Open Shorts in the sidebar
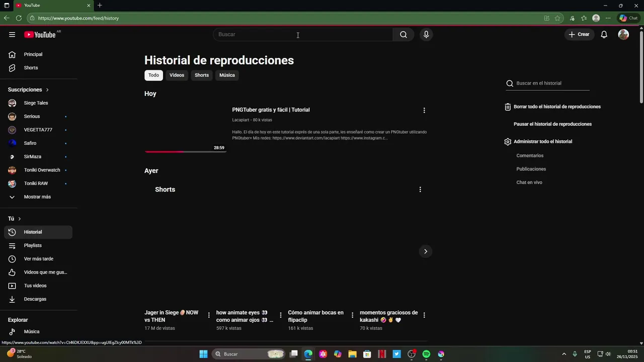 38,68
